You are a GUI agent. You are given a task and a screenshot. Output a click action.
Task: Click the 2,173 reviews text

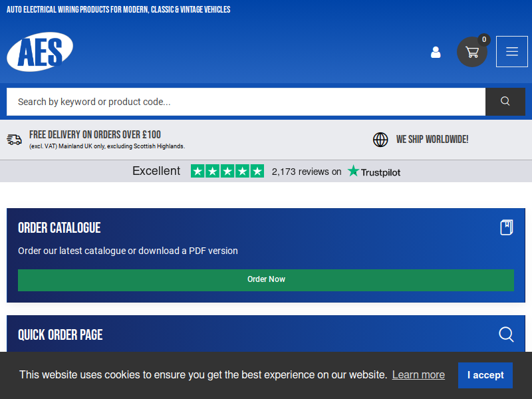point(307,172)
